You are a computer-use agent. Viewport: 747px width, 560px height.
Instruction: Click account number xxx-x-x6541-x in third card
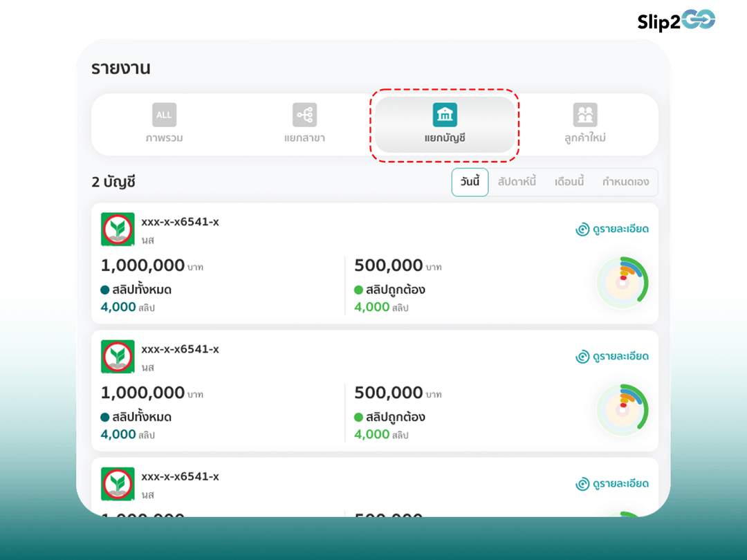(180, 476)
